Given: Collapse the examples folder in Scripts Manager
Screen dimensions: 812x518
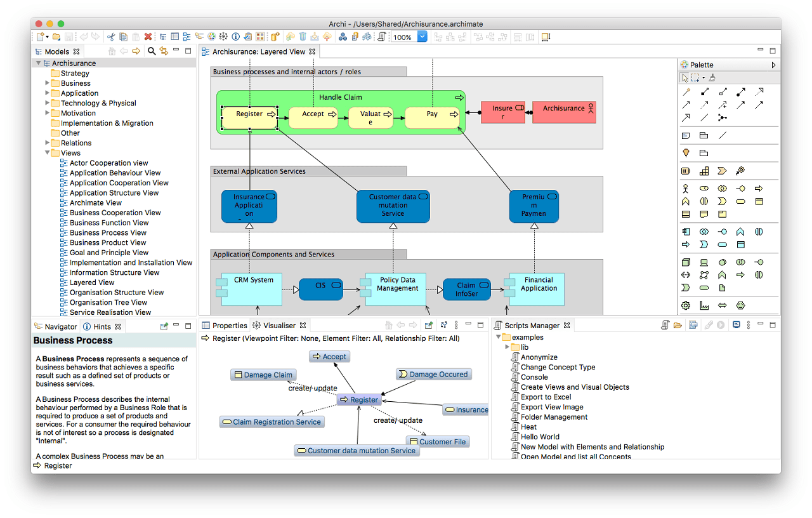Looking at the screenshot, I should (498, 337).
